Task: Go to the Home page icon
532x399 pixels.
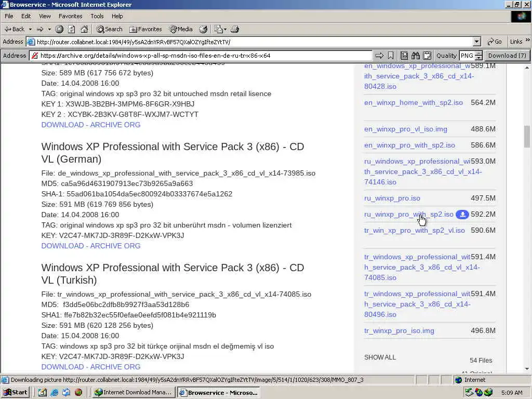Action: tap(84, 29)
